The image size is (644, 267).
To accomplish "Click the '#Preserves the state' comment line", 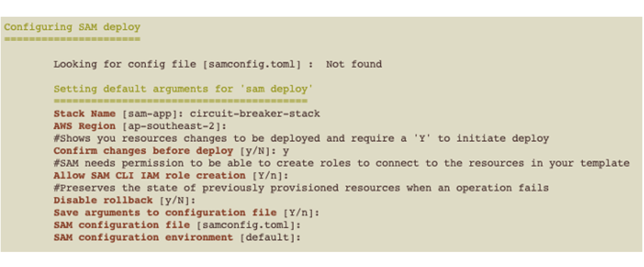I will coord(301,188).
